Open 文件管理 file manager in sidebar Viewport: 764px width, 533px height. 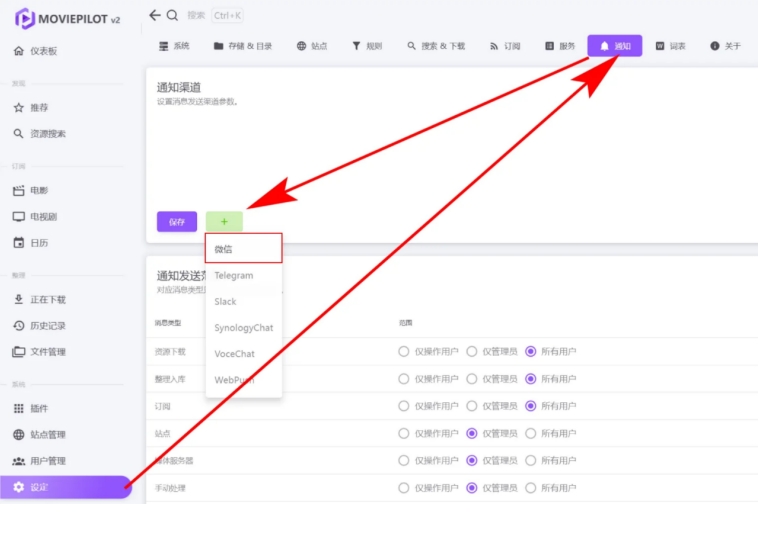(39, 352)
